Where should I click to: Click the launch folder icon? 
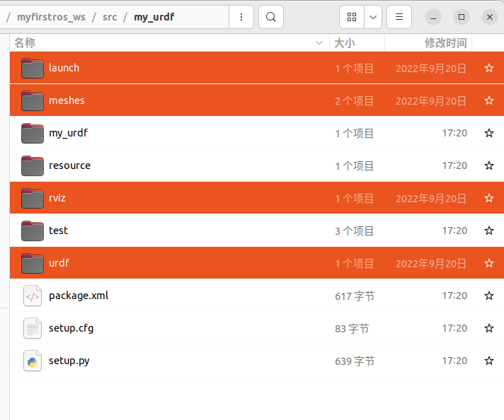pyautogui.click(x=33, y=68)
